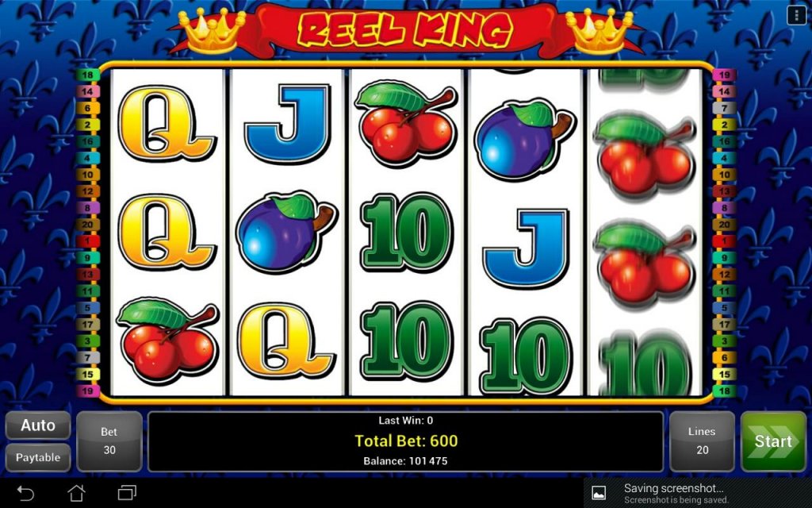This screenshot has width=812, height=508.
Task: Click the plum symbol in second reel
Action: tap(286, 233)
